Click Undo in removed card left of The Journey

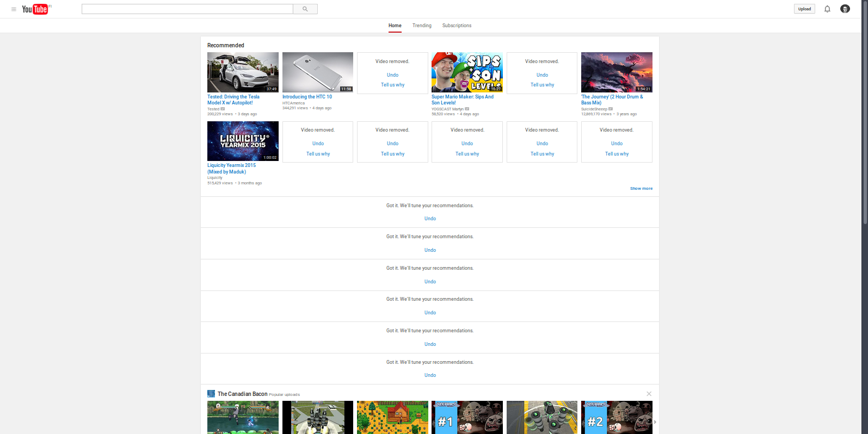(x=542, y=75)
